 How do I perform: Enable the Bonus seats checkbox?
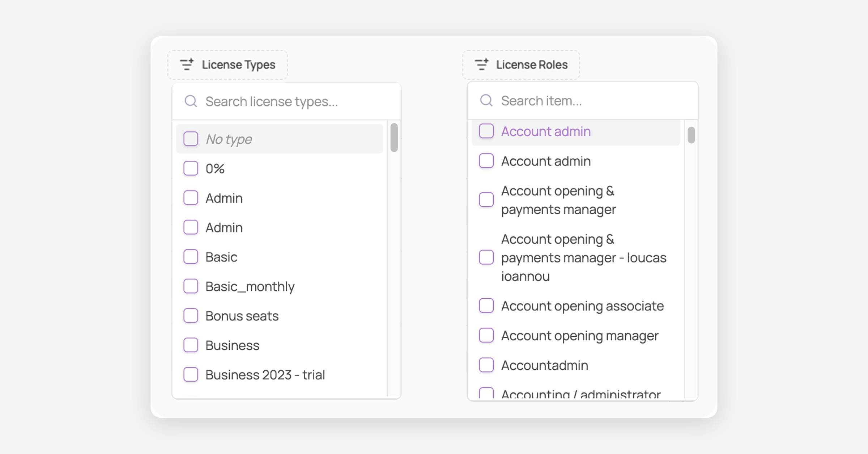coord(191,316)
